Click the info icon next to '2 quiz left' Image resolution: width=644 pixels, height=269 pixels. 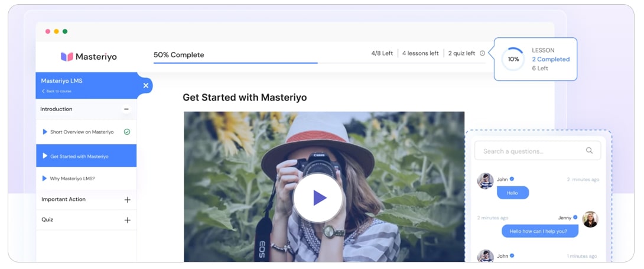[482, 53]
